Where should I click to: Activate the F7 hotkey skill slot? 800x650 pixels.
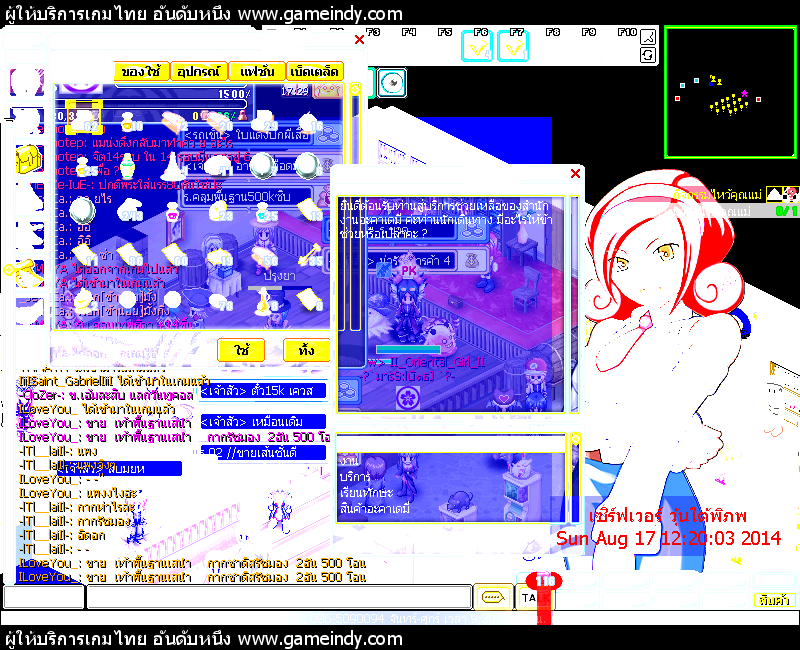(513, 46)
